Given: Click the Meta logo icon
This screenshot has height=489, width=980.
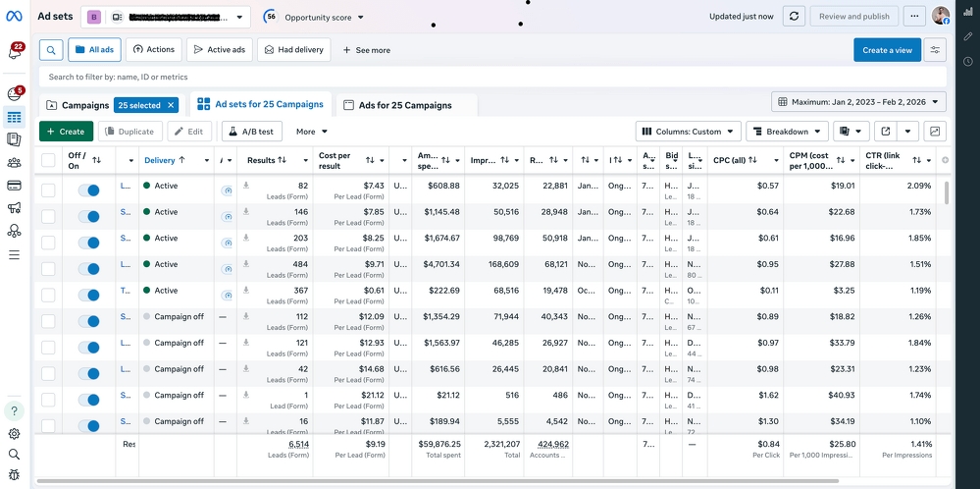Looking at the screenshot, I should click(14, 16).
